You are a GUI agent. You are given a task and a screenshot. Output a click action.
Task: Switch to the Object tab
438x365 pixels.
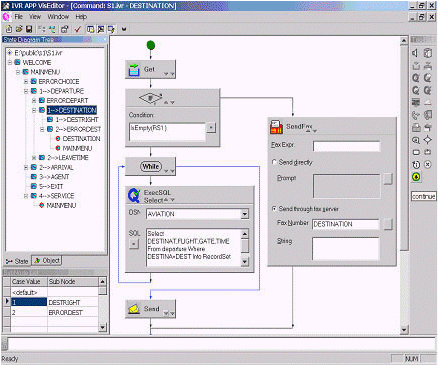[x=47, y=261]
